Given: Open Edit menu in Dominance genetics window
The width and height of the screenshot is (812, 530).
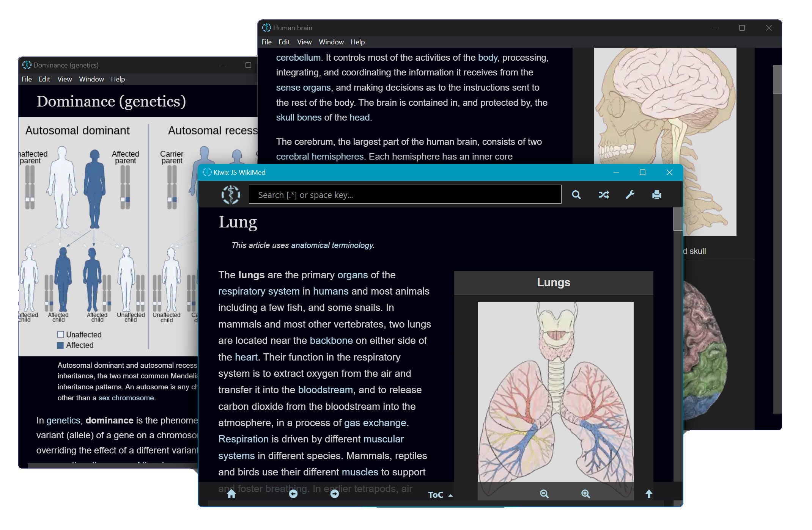Looking at the screenshot, I should pos(44,79).
